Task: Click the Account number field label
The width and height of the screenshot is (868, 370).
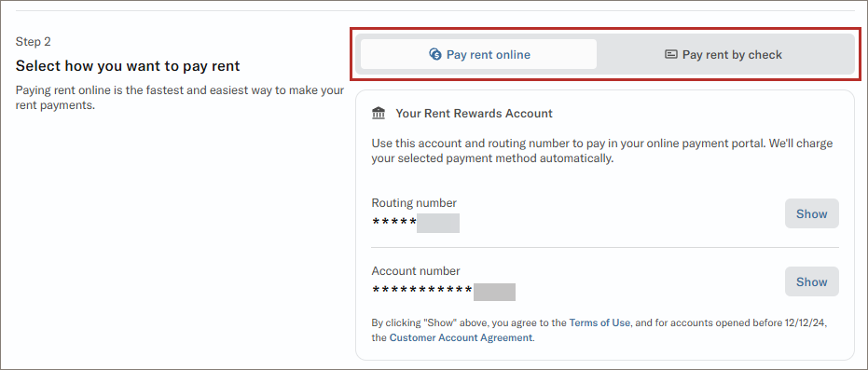Action: click(416, 271)
